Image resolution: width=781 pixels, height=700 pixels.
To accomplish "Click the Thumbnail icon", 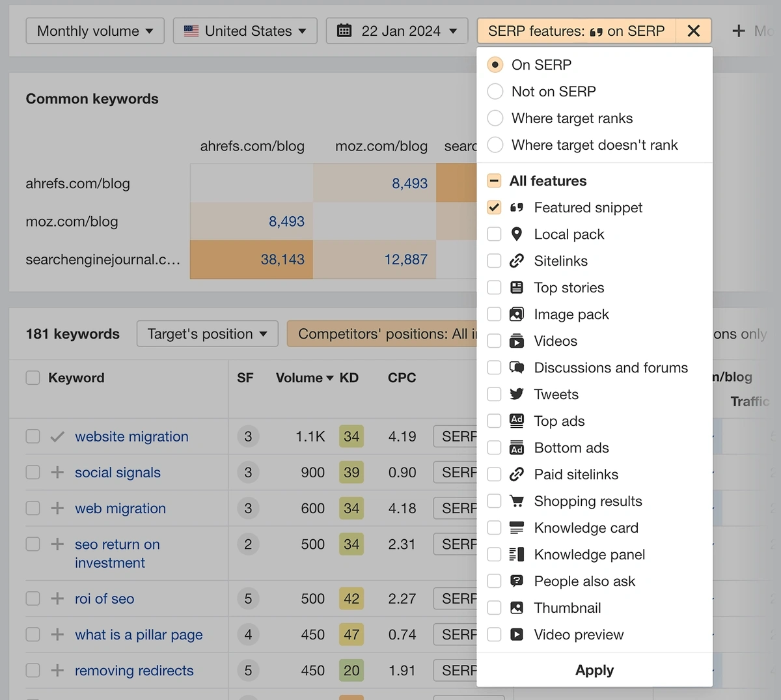I will (517, 608).
